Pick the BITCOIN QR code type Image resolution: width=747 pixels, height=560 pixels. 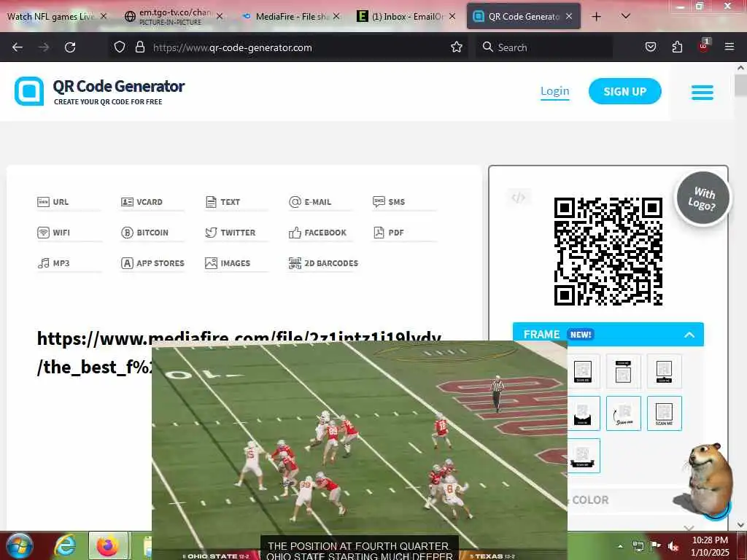pos(144,233)
